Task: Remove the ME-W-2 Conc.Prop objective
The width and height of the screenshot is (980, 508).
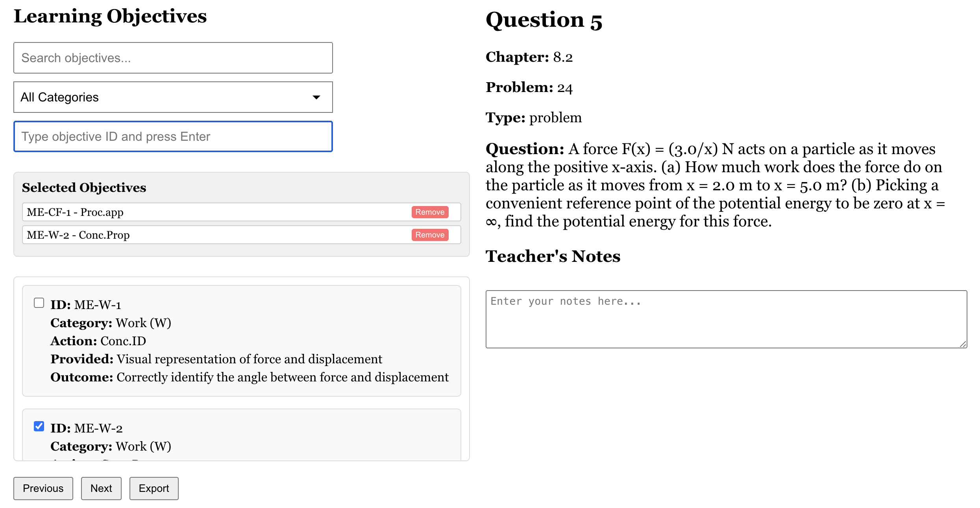Action: [x=430, y=235]
